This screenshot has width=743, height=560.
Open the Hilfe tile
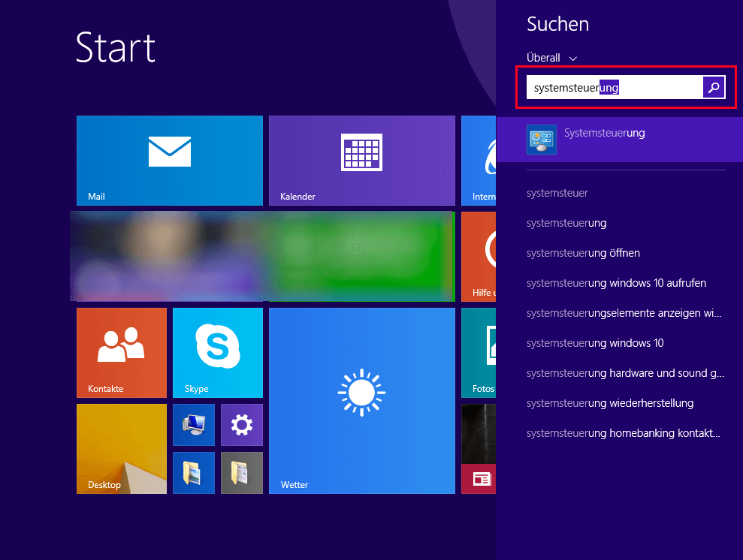coord(479,257)
